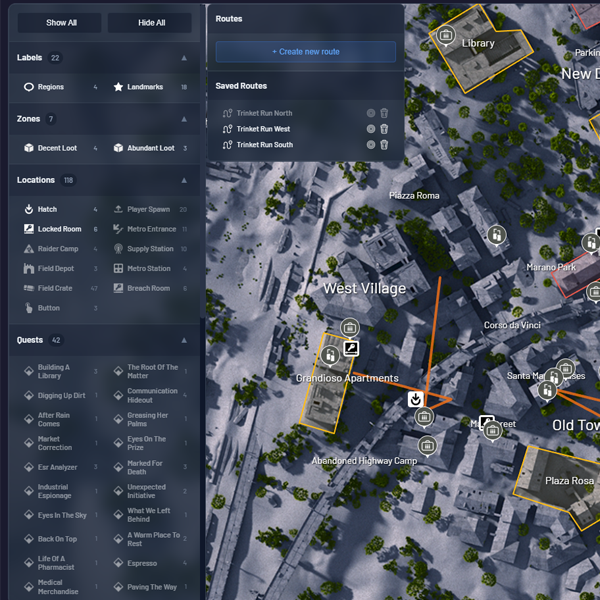Enable the What We Left Behind quest
Screen dimensions: 600x600
pos(150,515)
